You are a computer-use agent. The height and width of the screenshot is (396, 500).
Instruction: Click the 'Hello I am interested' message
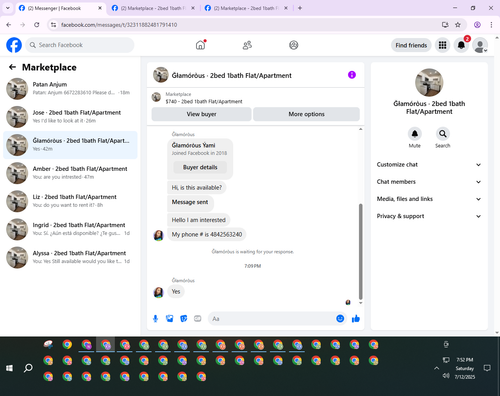(x=199, y=220)
